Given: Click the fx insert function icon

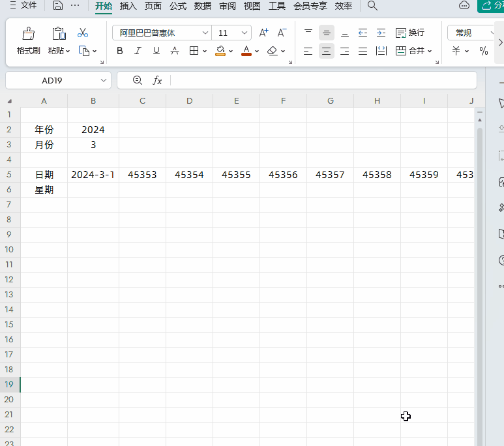Looking at the screenshot, I should click(x=157, y=80).
